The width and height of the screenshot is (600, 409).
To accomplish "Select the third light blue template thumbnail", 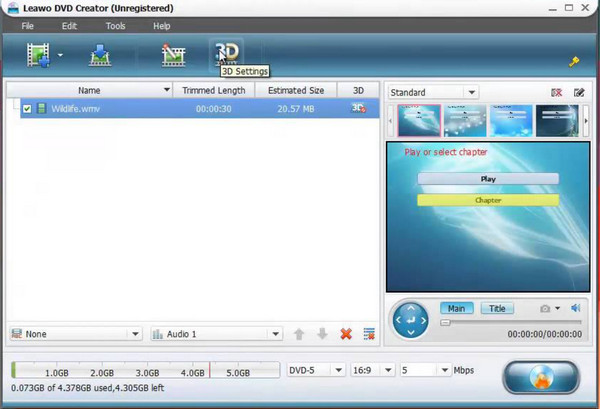I will 511,121.
